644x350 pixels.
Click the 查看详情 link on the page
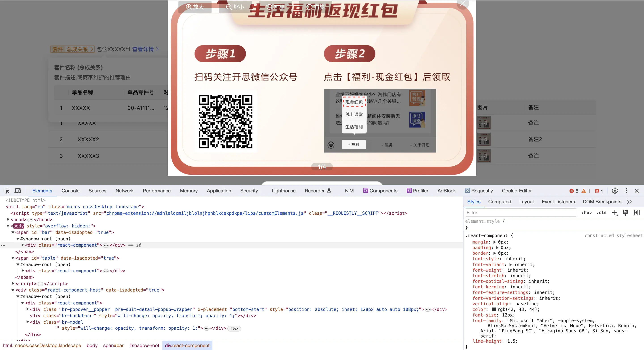click(x=142, y=49)
